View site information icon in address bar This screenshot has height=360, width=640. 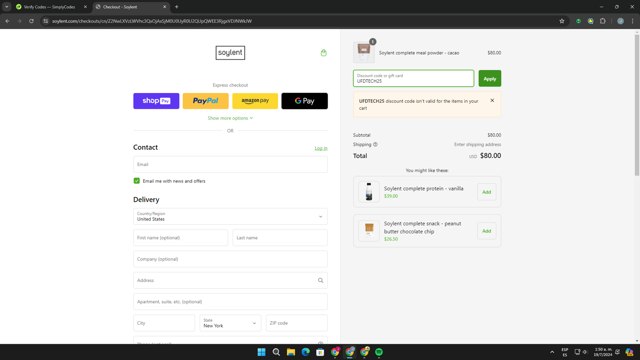[x=46, y=21]
